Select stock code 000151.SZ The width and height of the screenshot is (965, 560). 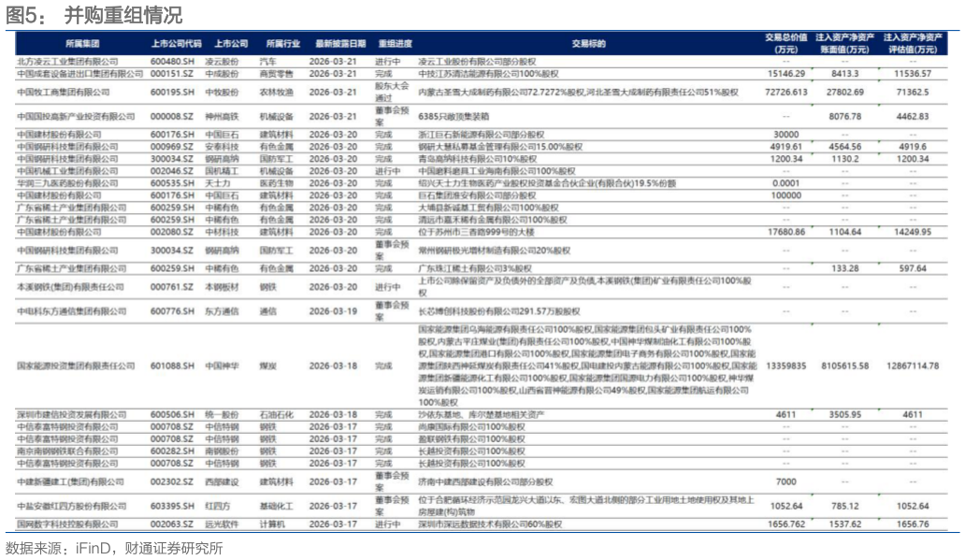pyautogui.click(x=172, y=74)
